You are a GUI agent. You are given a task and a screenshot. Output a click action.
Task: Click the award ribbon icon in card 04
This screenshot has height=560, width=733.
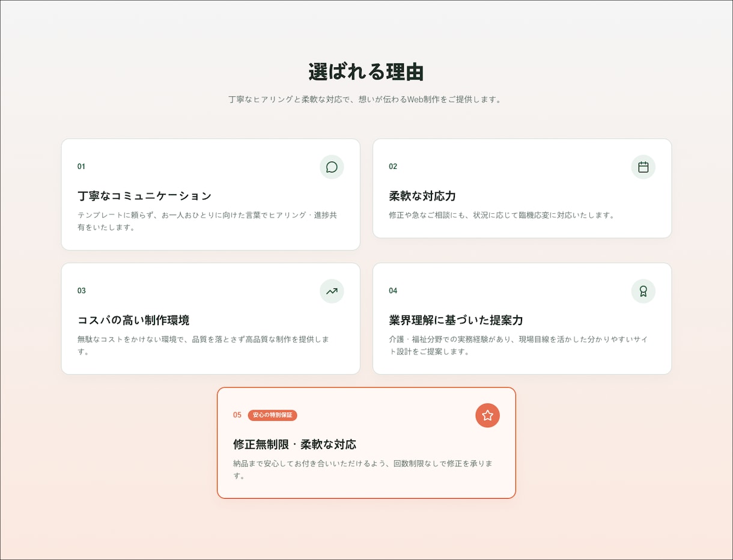pos(643,291)
